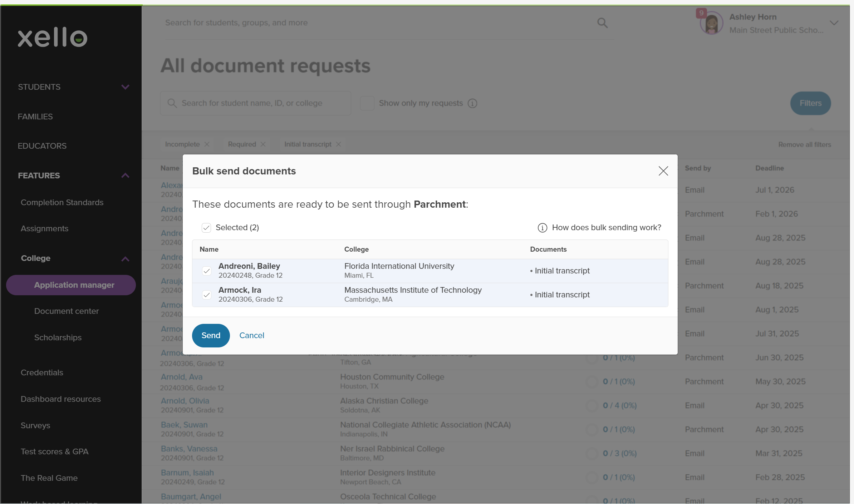Uncheck Armock, Ira row checkbox
Screen dimensions: 854x504
pyautogui.click(x=206, y=295)
